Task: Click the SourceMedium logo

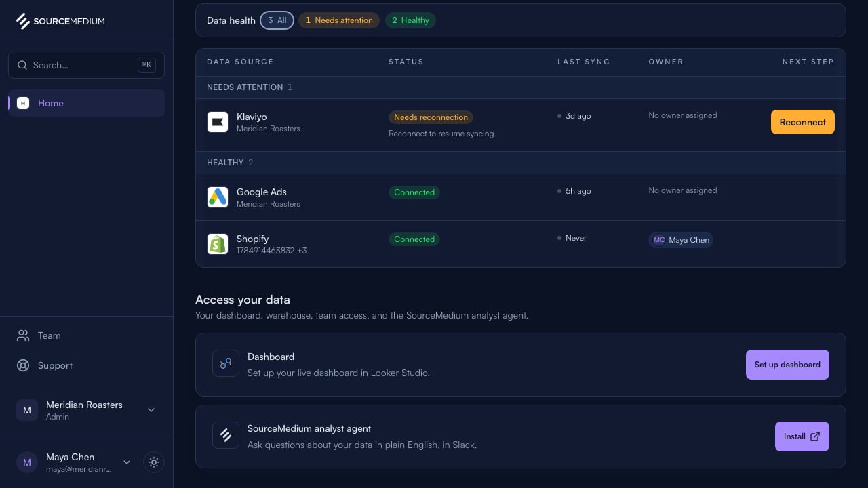Action: pyautogui.click(x=60, y=21)
